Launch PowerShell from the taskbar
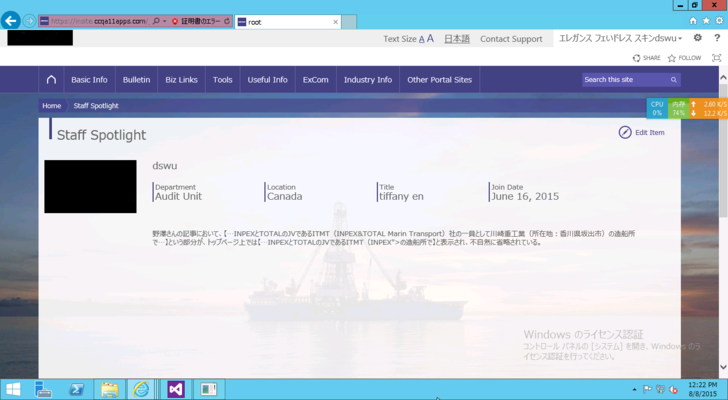This screenshot has width=728, height=400. point(76,389)
